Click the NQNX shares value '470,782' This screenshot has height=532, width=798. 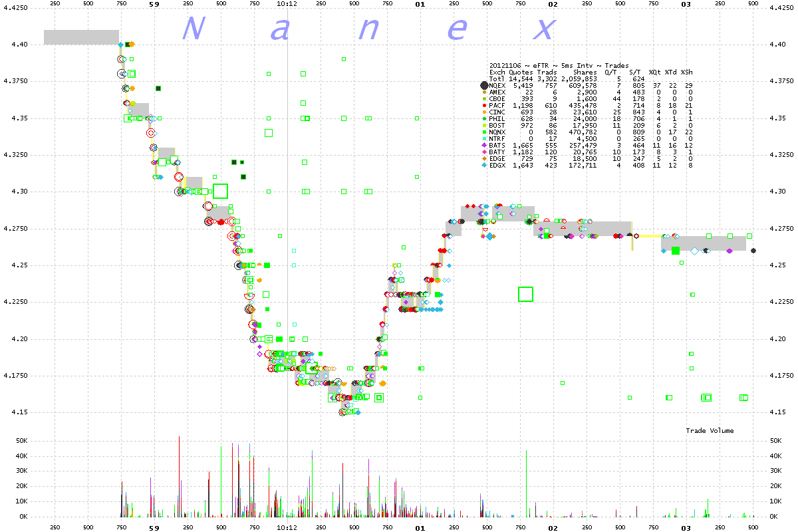[x=583, y=132]
